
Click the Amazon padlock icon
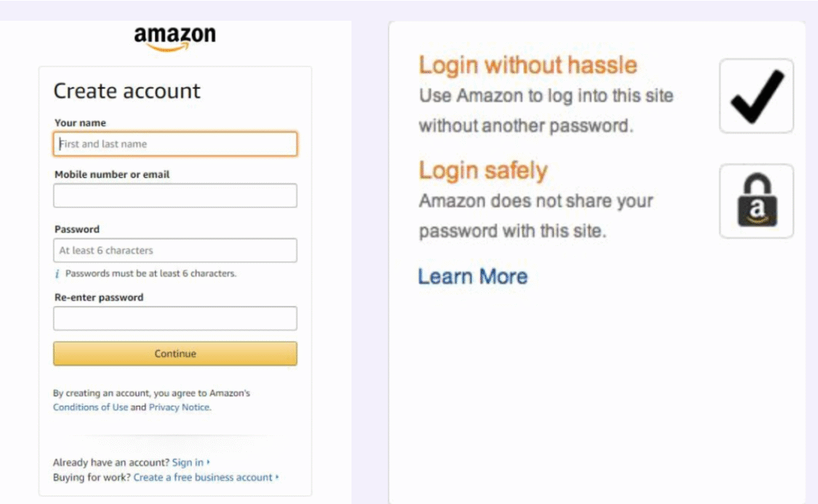756,201
